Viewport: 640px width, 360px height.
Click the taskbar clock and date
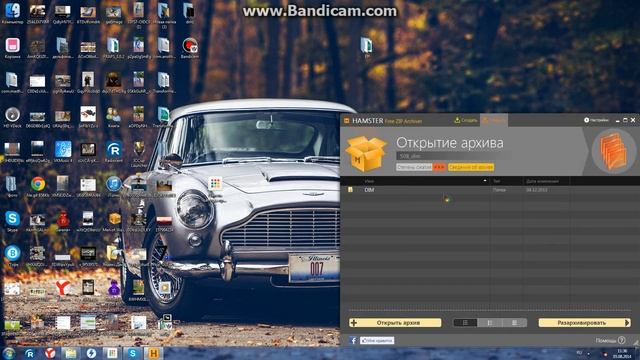(x=622, y=353)
